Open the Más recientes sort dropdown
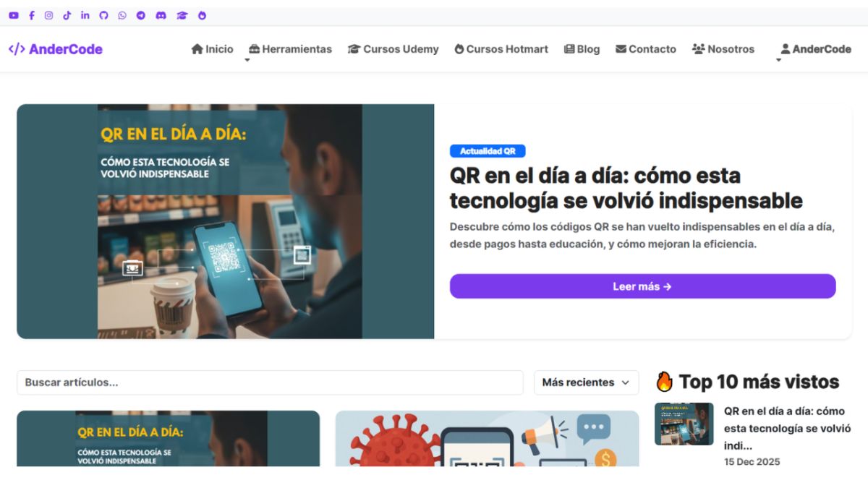Image resolution: width=868 pixels, height=488 pixels. [586, 382]
